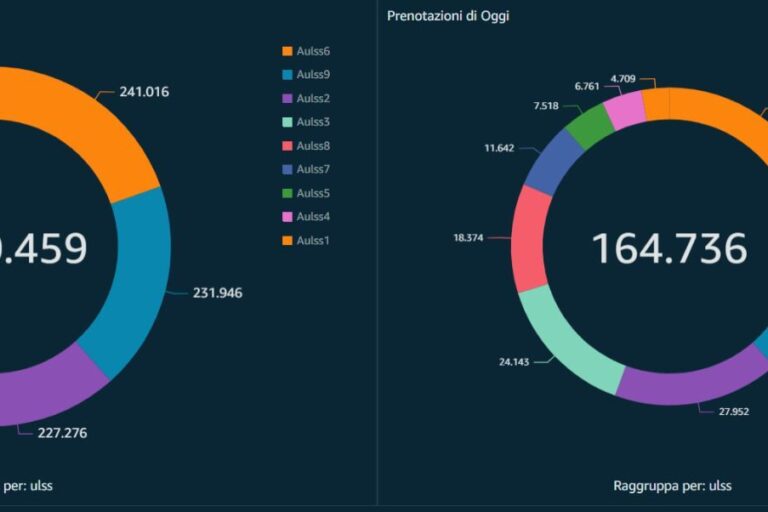This screenshot has width=768, height=512.
Task: Click the dark blue right donut segment labeled 11.642
Action: 553,160
